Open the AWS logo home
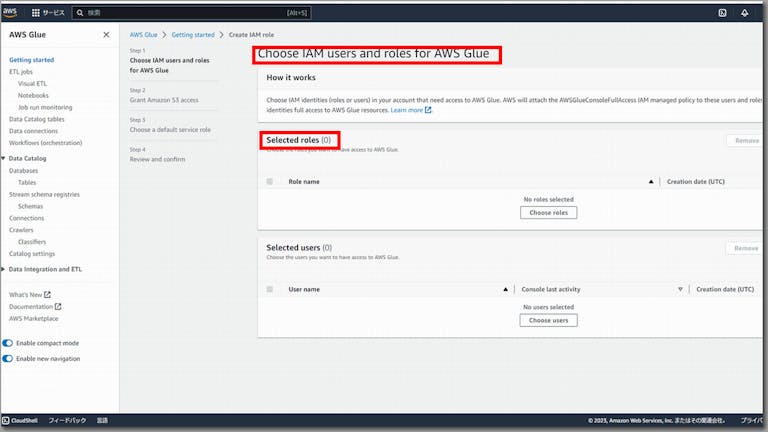The image size is (768, 432). point(9,12)
